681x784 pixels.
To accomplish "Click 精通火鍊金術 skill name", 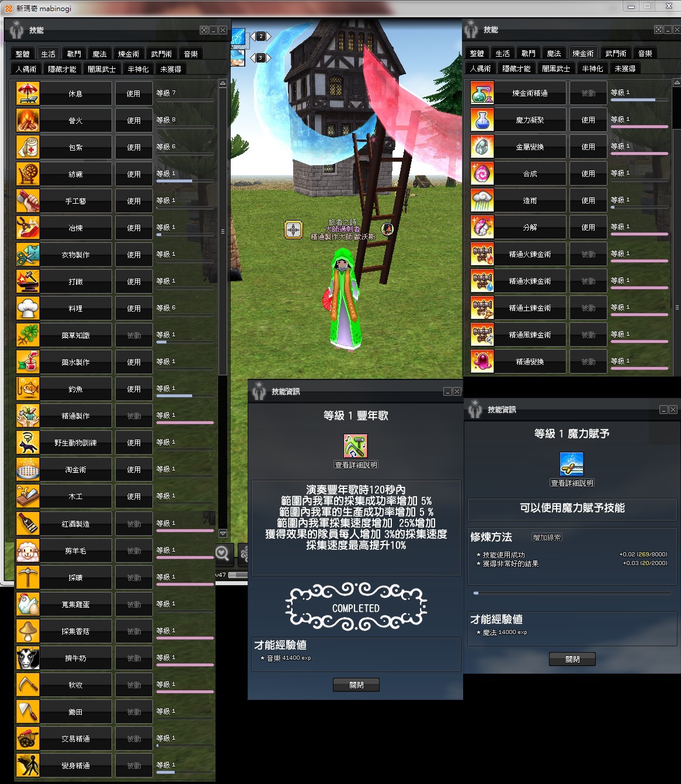I will coord(530,254).
